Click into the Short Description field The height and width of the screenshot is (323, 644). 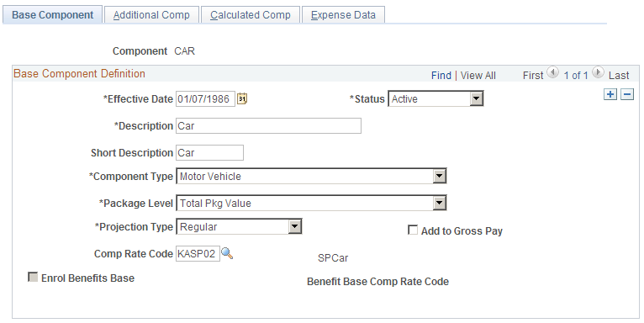tap(209, 152)
